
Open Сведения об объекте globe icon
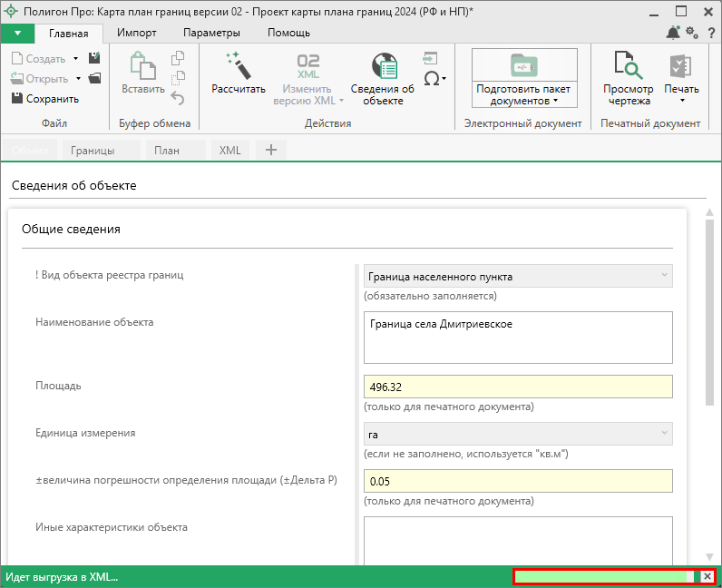pos(385,66)
